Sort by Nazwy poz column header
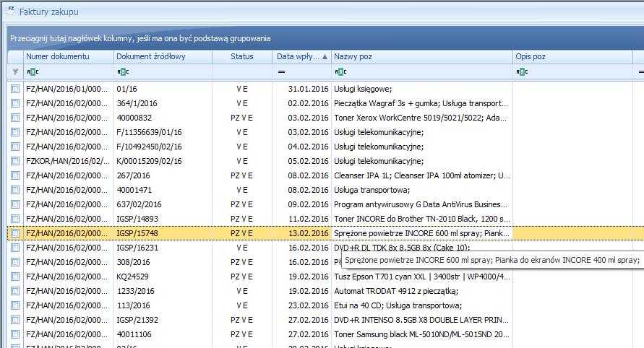The height and width of the screenshot is (348, 644). pos(422,56)
